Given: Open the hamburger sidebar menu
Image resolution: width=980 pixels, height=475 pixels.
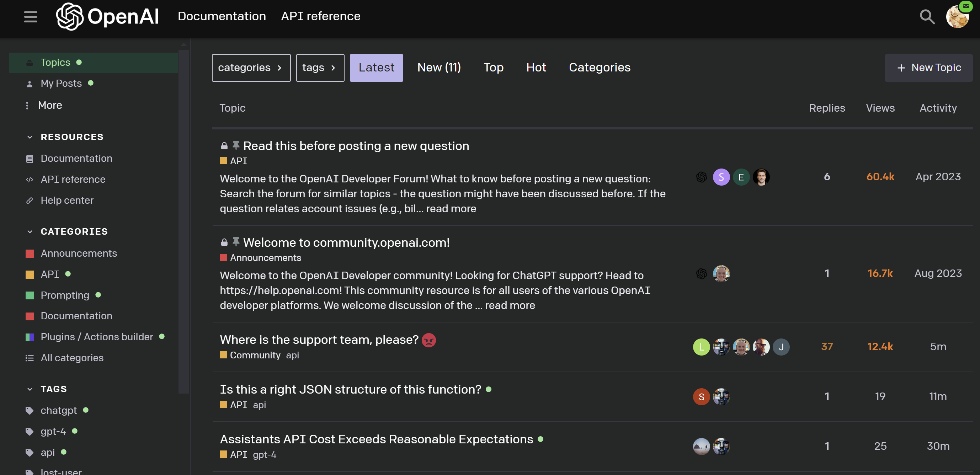Looking at the screenshot, I should pyautogui.click(x=31, y=17).
